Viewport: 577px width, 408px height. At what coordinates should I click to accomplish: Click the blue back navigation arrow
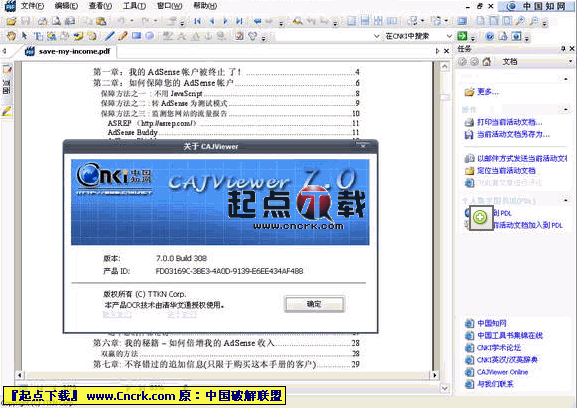click(257, 21)
